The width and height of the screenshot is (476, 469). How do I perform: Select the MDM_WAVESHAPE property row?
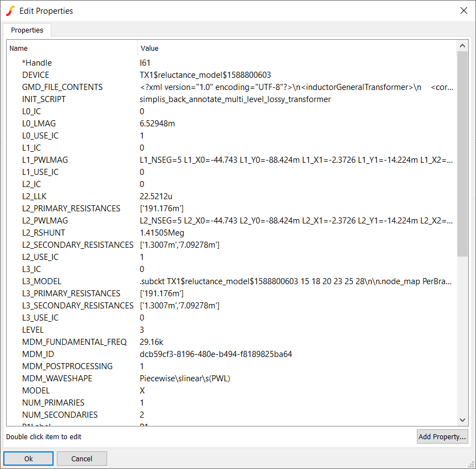[57, 379]
